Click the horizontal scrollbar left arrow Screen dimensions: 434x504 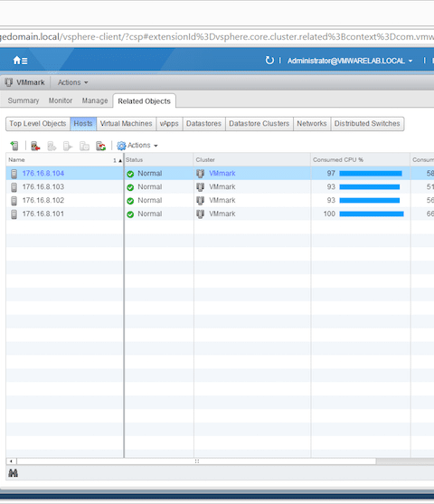11,461
